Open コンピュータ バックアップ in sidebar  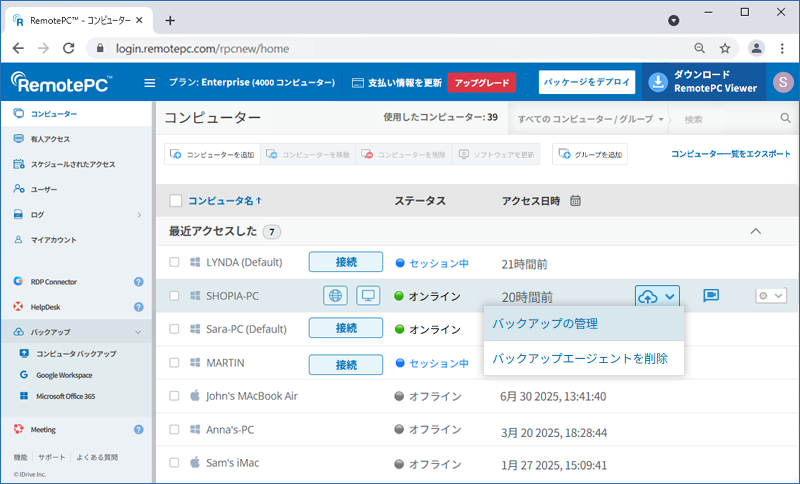point(76,353)
